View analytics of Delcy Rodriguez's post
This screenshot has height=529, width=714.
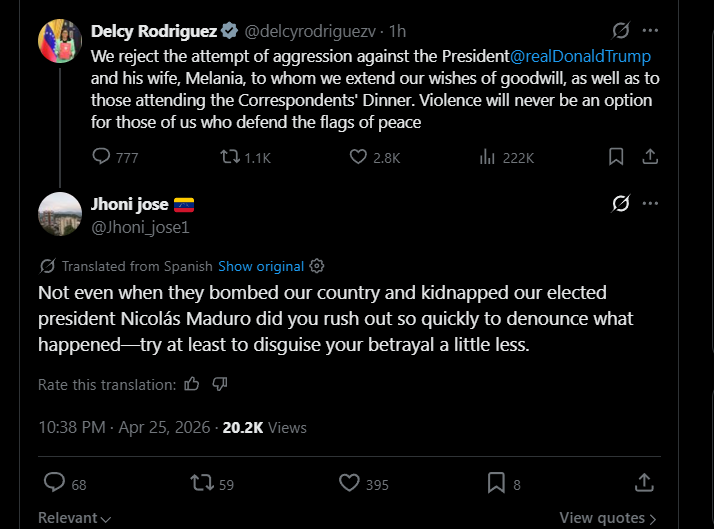[489, 157]
